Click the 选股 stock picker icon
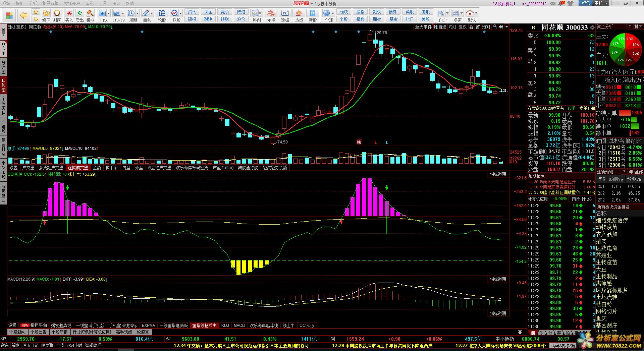Image resolution: width=644 pixels, height=351 pixels. click(175, 13)
